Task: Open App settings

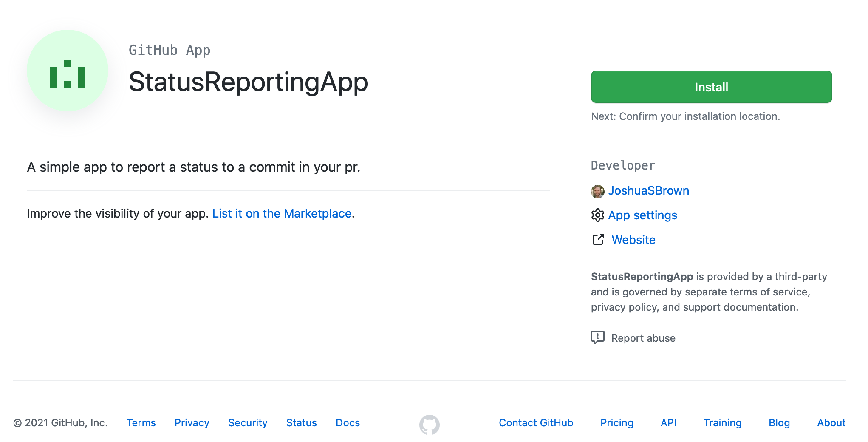Action: 643,215
